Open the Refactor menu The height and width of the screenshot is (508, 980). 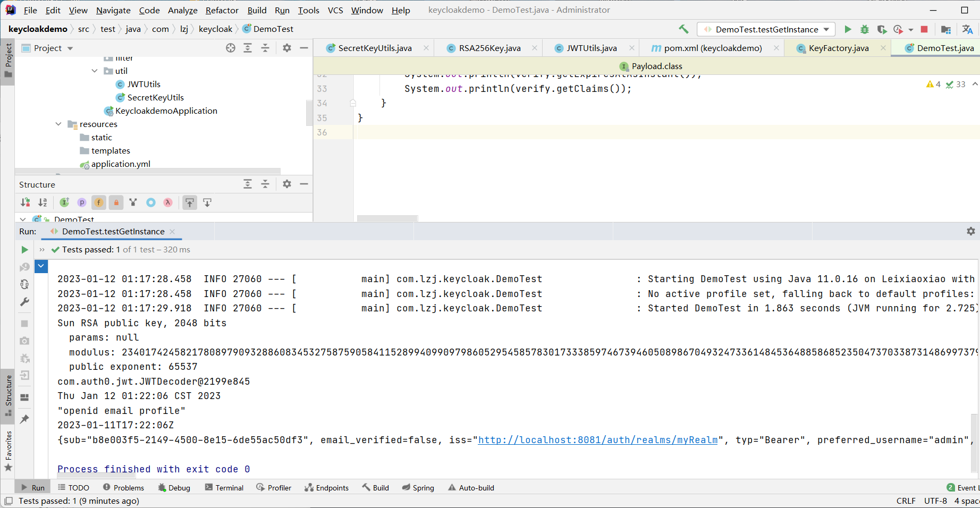222,10
